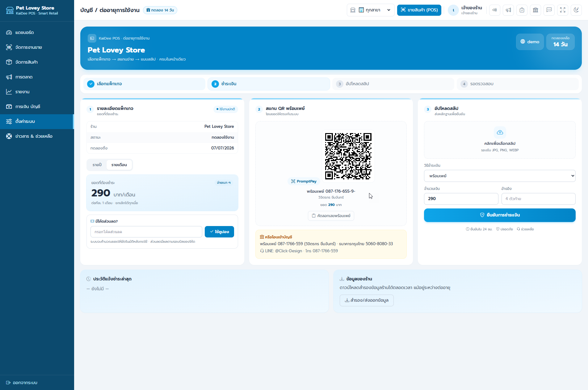588x390 pixels.
Task: Click the bank building icon in header
Action: click(535, 10)
